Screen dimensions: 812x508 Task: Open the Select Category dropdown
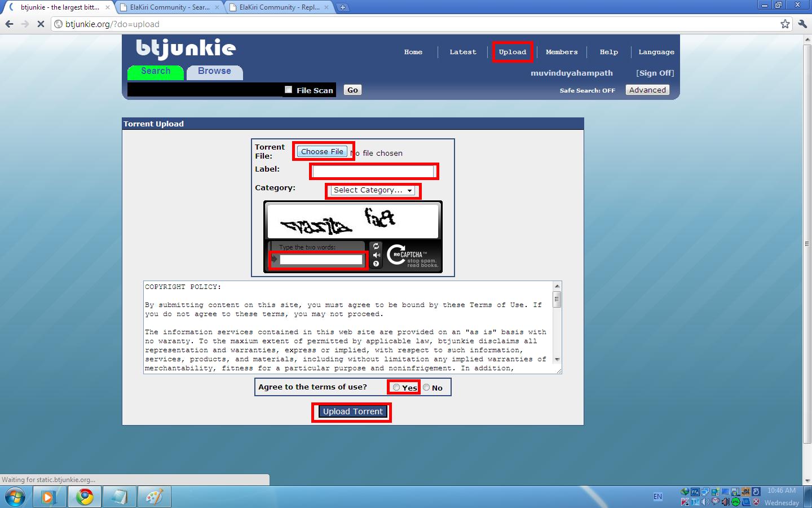pos(373,190)
